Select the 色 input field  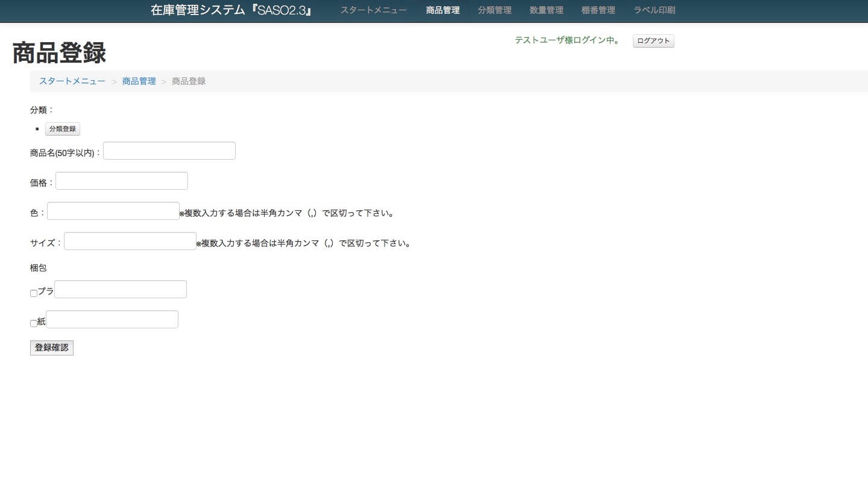pyautogui.click(x=113, y=211)
